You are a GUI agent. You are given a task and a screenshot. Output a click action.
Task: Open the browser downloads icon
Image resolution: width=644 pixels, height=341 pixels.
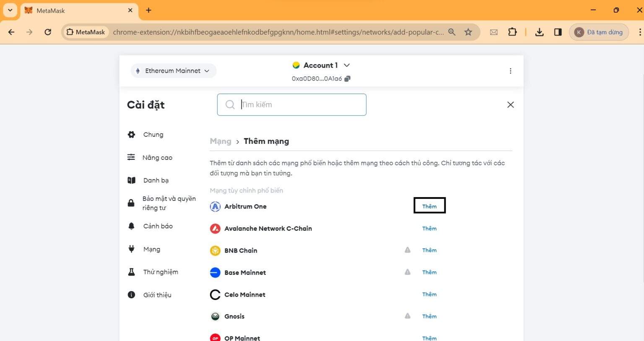539,32
